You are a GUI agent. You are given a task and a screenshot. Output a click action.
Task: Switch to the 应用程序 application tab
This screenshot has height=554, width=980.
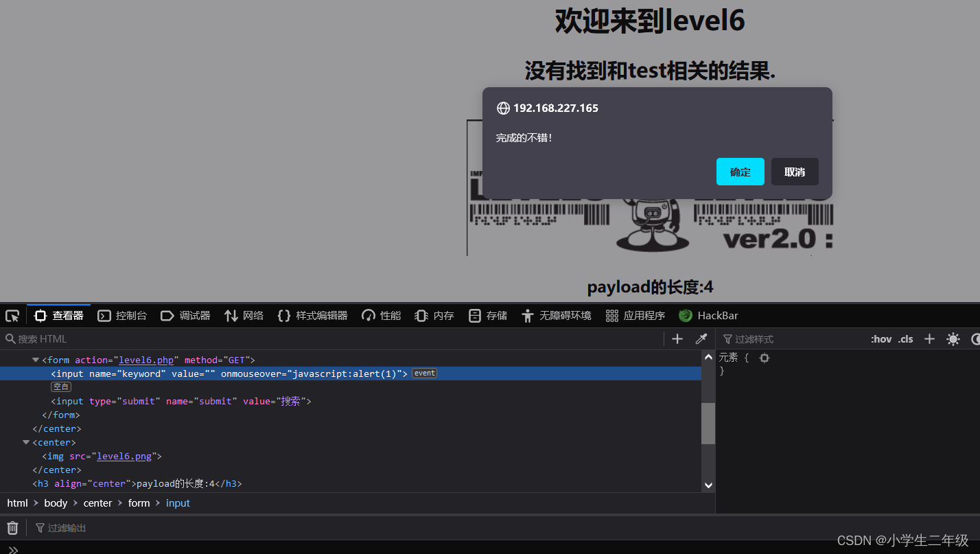point(635,316)
